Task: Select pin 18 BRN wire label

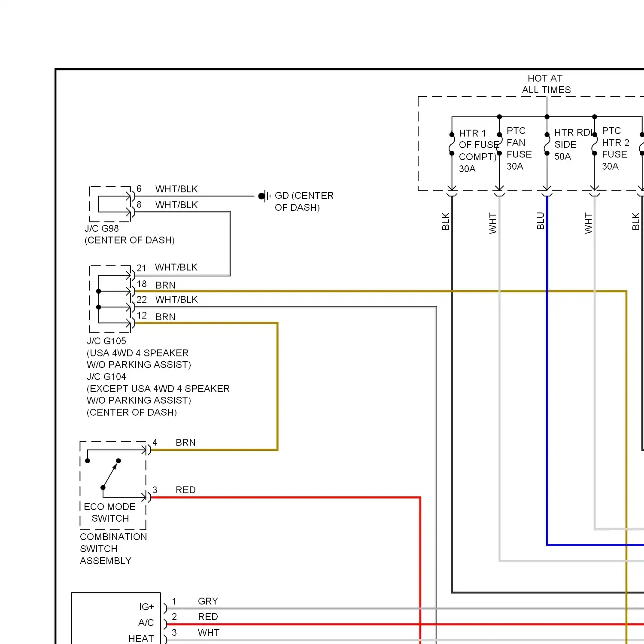Action: pos(165,285)
